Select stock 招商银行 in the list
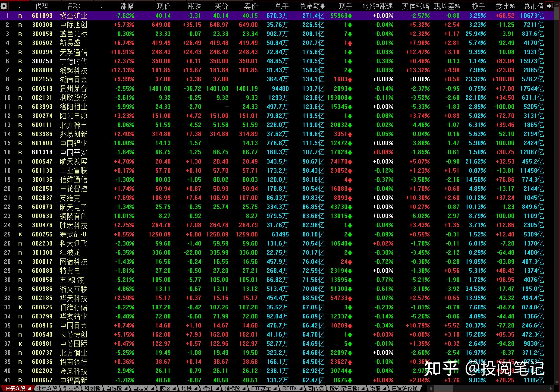The width and height of the screenshot is (560, 392). 73,362
